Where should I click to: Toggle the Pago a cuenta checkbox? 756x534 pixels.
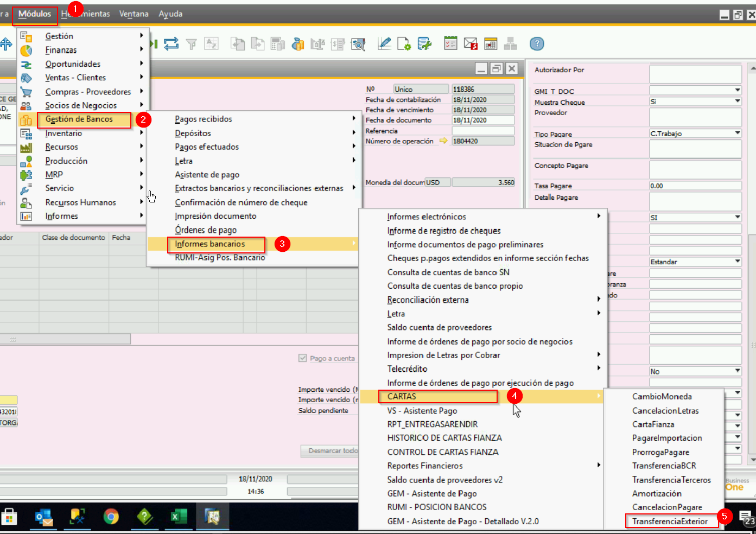click(x=303, y=358)
